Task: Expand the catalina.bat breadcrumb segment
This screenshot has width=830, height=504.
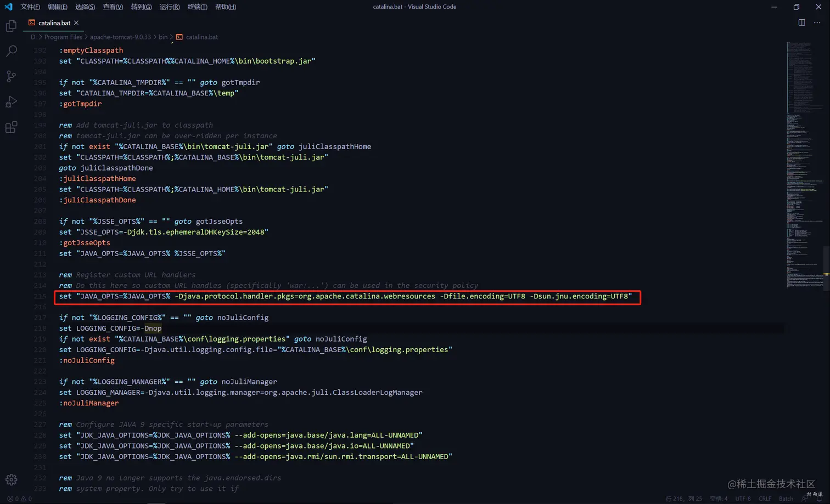Action: pos(197,37)
